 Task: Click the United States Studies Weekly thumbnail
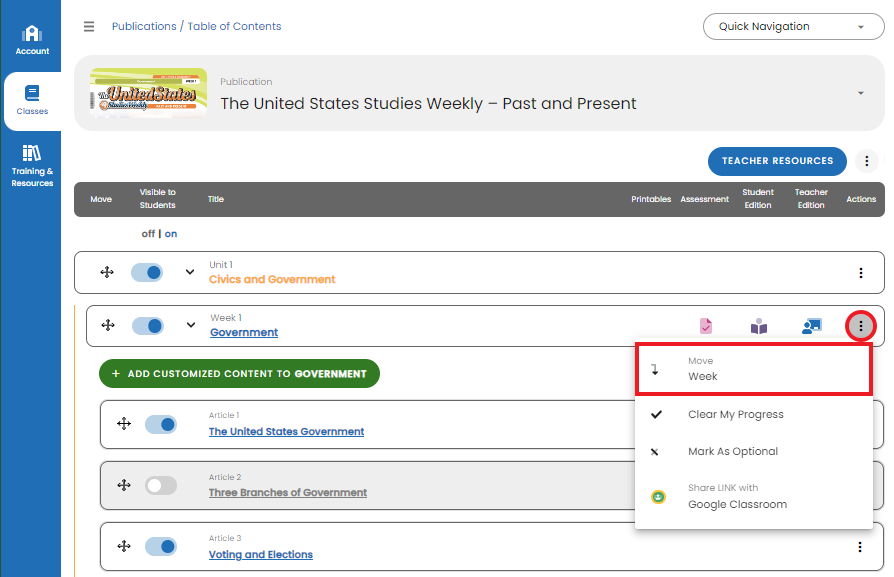point(148,93)
